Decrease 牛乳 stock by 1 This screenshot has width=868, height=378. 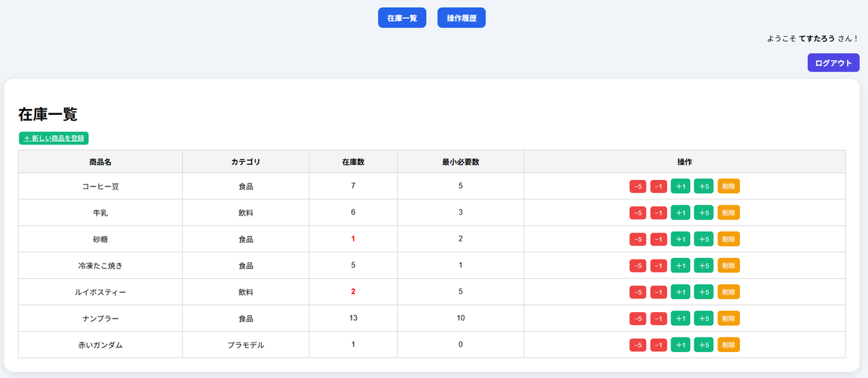coord(658,212)
